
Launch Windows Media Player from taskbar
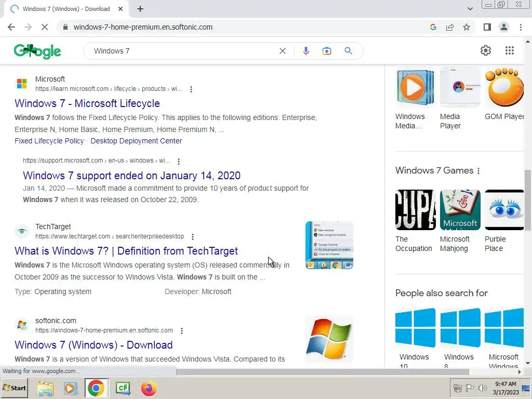point(71,389)
